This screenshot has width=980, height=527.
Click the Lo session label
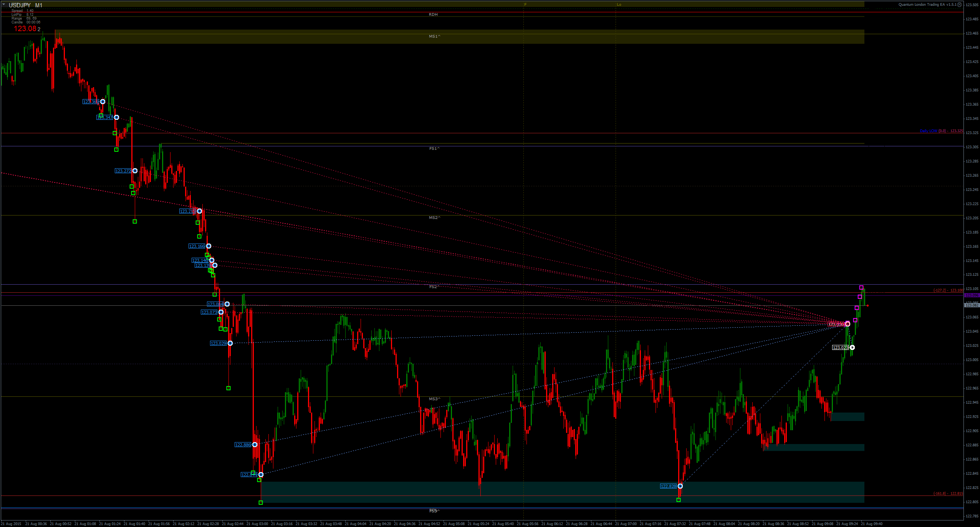pos(619,5)
